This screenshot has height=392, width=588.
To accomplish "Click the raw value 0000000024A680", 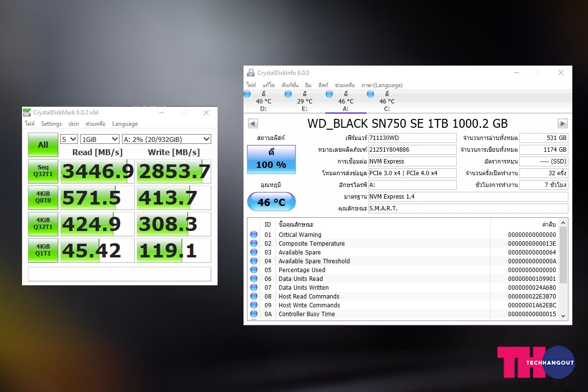I will [x=532, y=288].
